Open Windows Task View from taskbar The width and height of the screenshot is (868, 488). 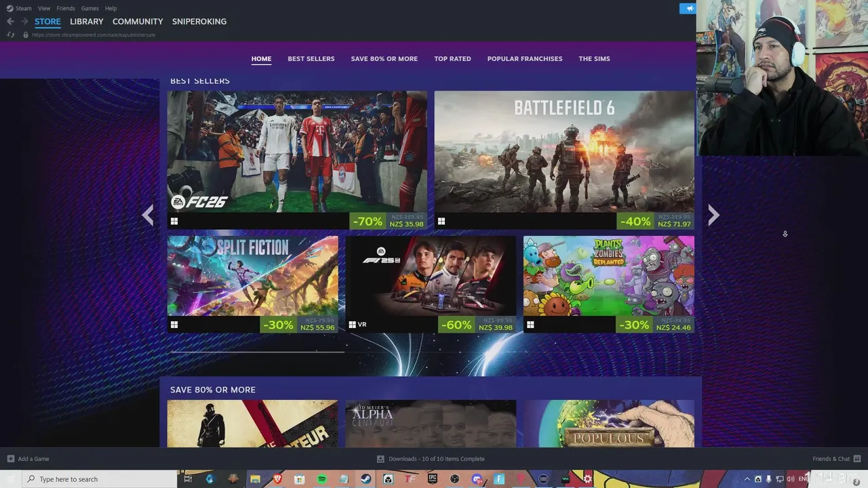pos(188,479)
